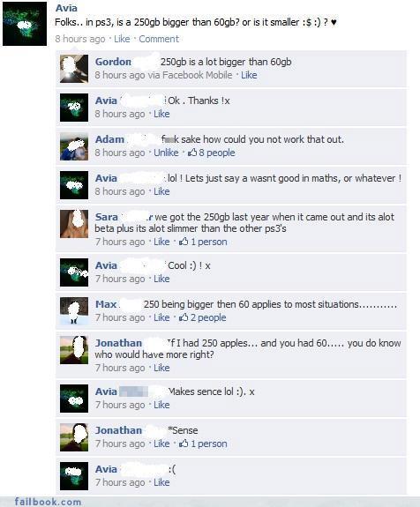This screenshot has width=420, height=507.
Task: Click Avia's main post profile picture
Action: [x=25, y=24]
